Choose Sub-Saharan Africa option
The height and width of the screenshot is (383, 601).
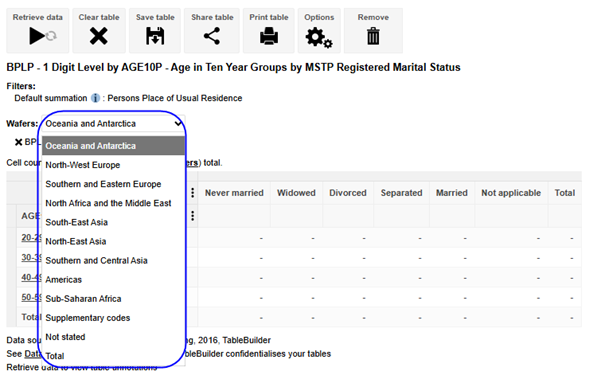click(x=113, y=299)
